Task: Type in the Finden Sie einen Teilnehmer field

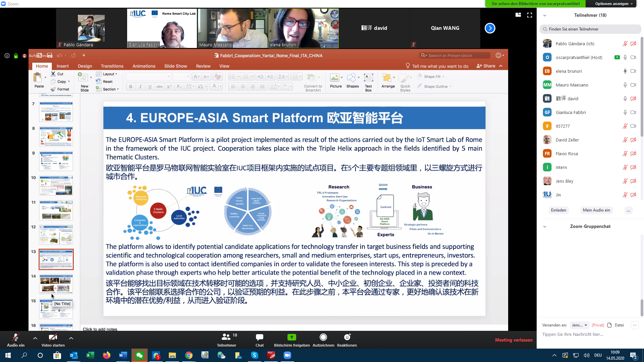Action: coord(590,29)
